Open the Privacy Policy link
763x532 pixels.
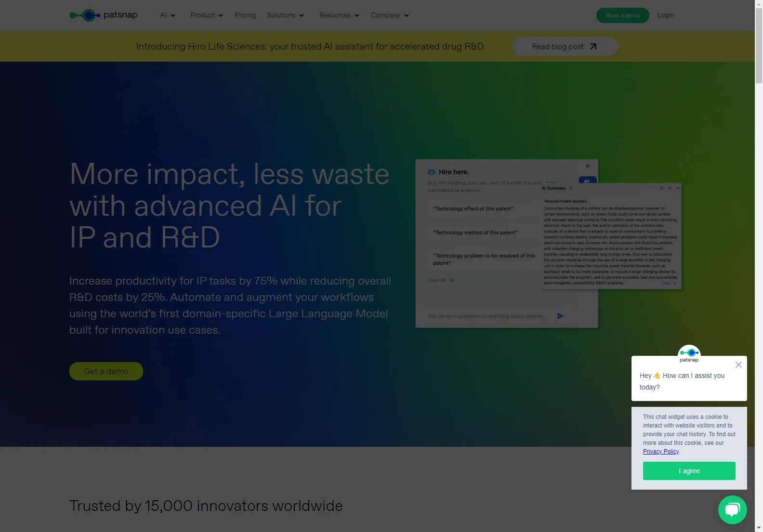(661, 452)
